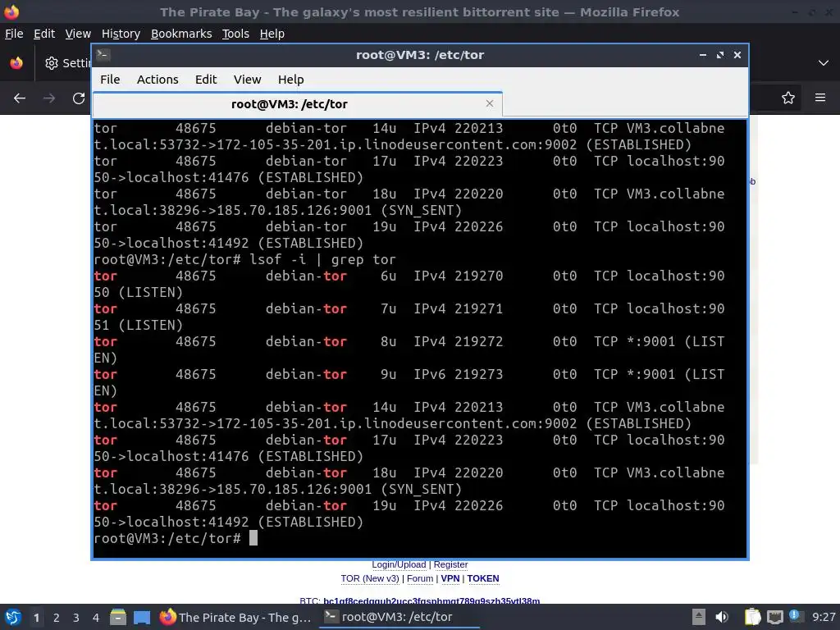Viewport: 840px width, 630px height.
Task: Open the volume control tray icon
Action: 722,617
